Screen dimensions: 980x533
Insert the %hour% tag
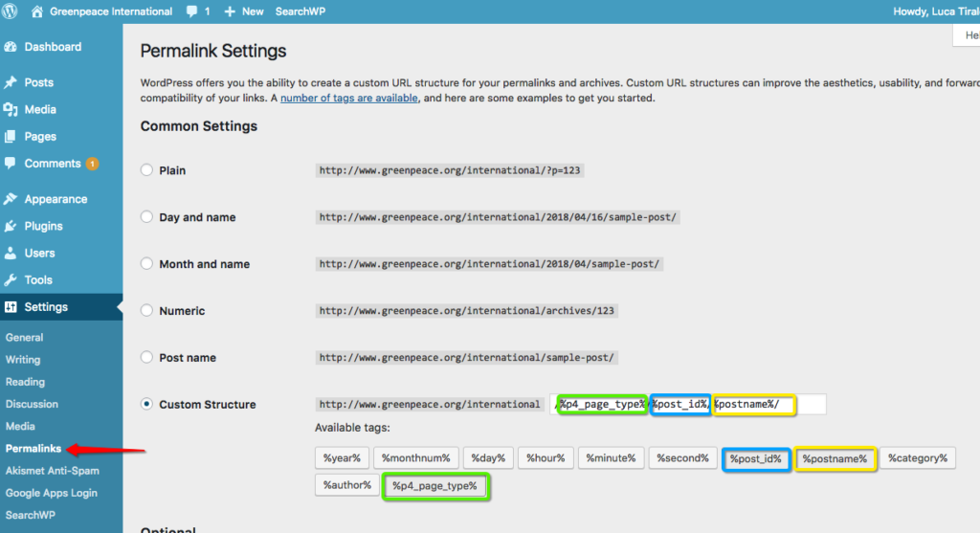coord(545,458)
